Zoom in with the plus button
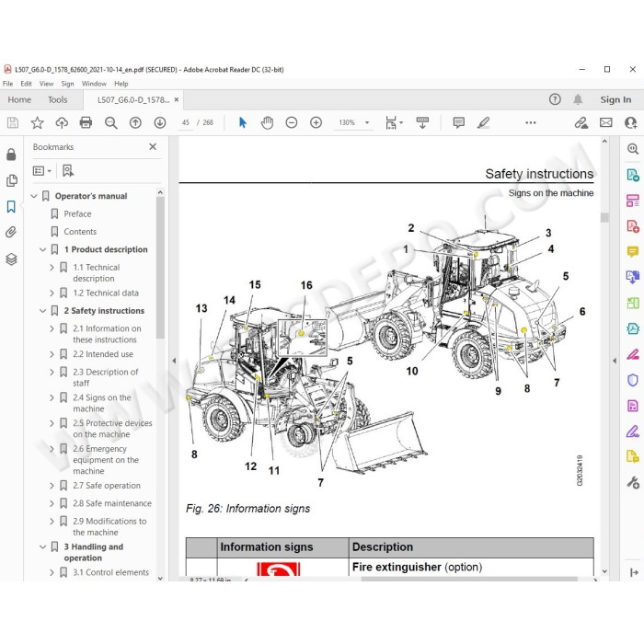Image resolution: width=644 pixels, height=644 pixels. point(316,122)
